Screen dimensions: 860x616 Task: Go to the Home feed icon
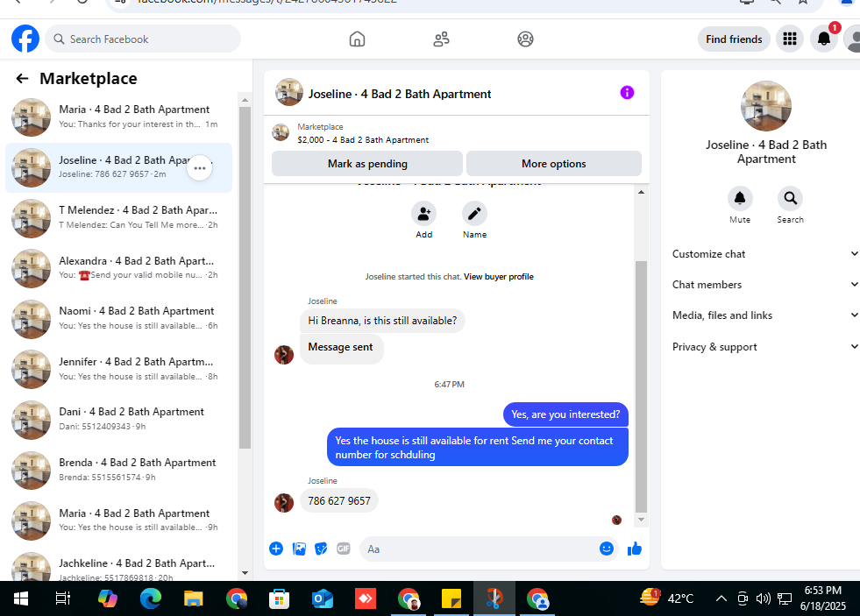point(357,39)
